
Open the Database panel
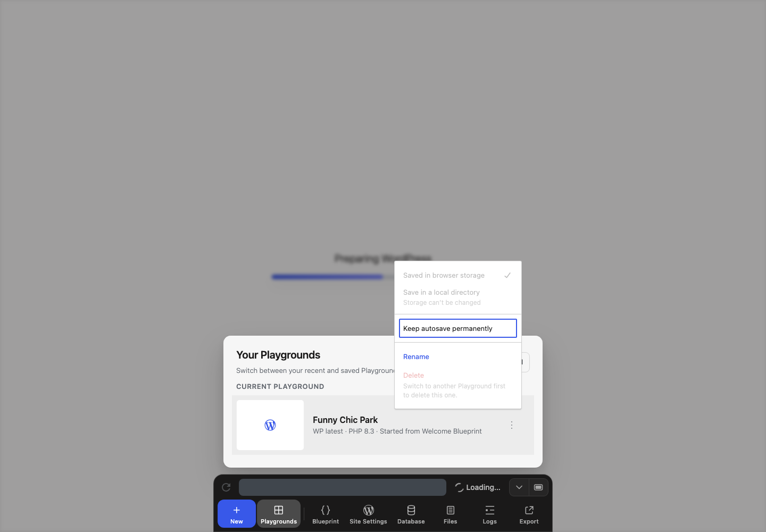[x=411, y=514]
